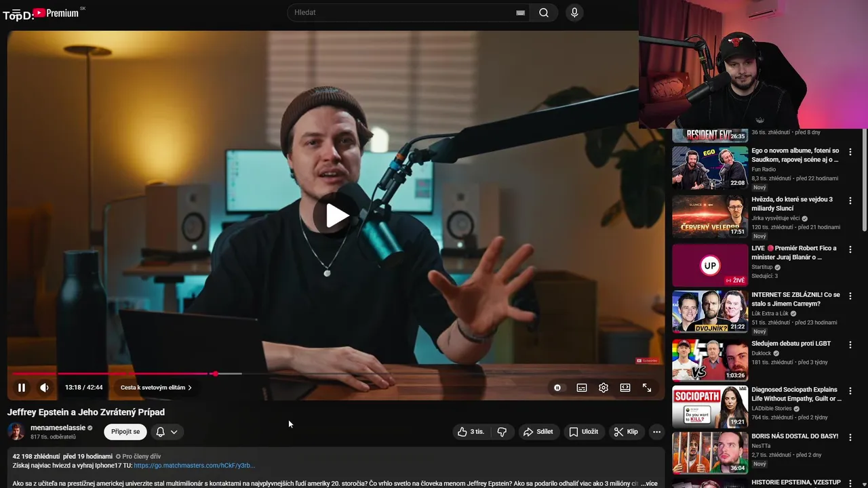Open player settings gear
Screen dimensions: 868x488
(604, 388)
